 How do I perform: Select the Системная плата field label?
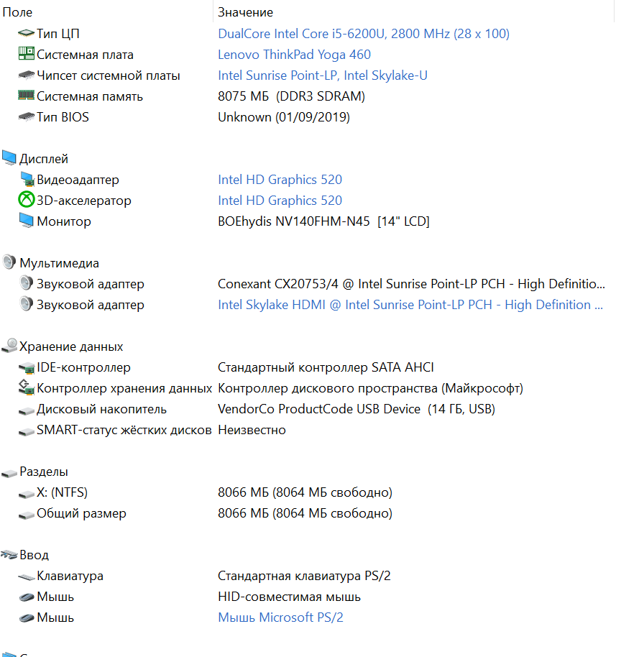[x=85, y=55]
